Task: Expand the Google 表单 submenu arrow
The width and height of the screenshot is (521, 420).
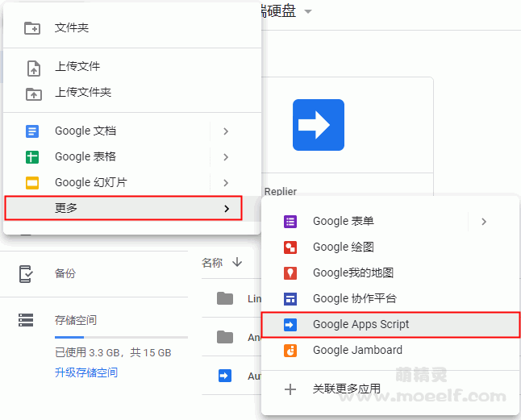Action: click(484, 222)
